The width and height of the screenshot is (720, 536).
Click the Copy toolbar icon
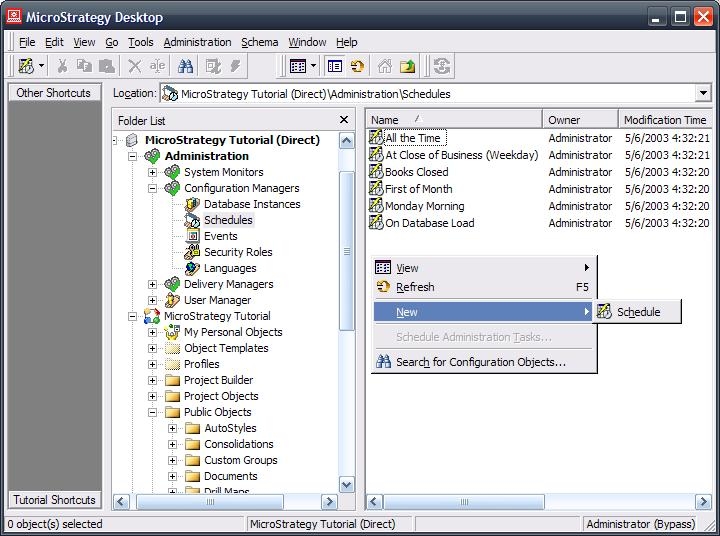(84, 67)
